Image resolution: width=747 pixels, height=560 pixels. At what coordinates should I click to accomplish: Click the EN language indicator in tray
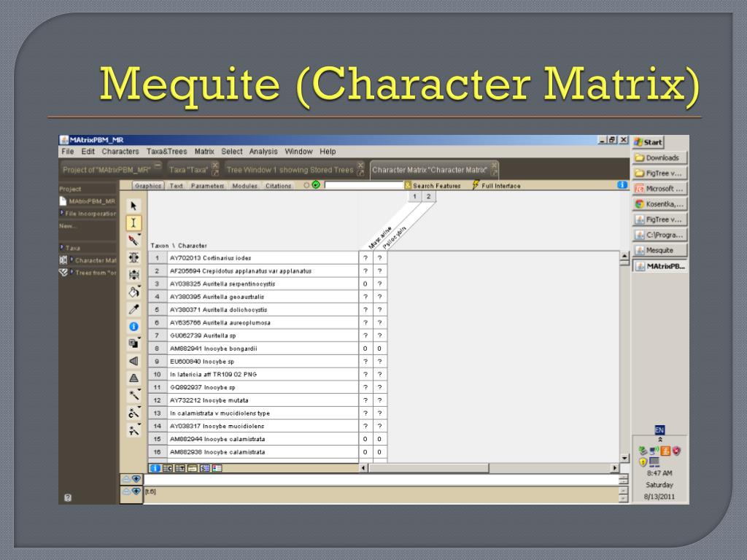tap(659, 430)
